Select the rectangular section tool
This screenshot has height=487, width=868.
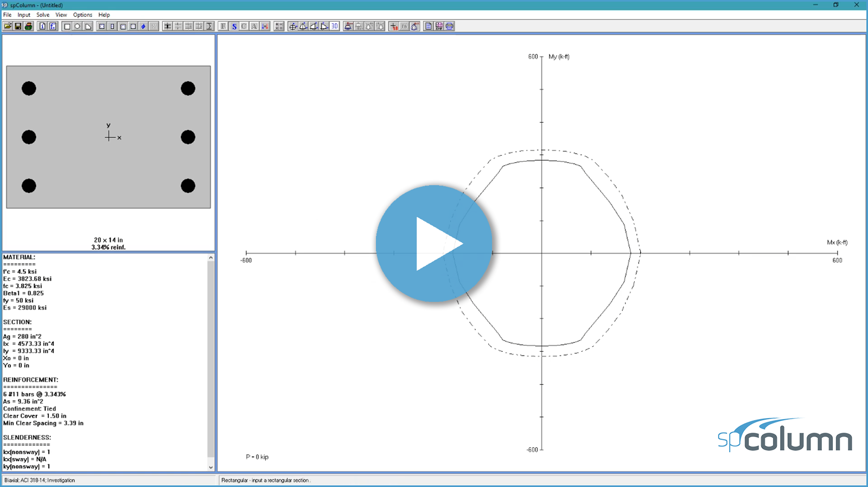pos(67,26)
